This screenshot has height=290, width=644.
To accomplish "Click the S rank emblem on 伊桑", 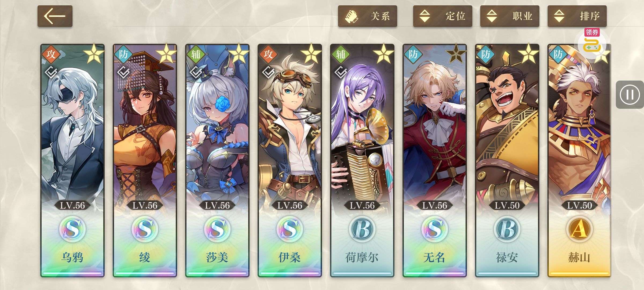I will 290,229.
